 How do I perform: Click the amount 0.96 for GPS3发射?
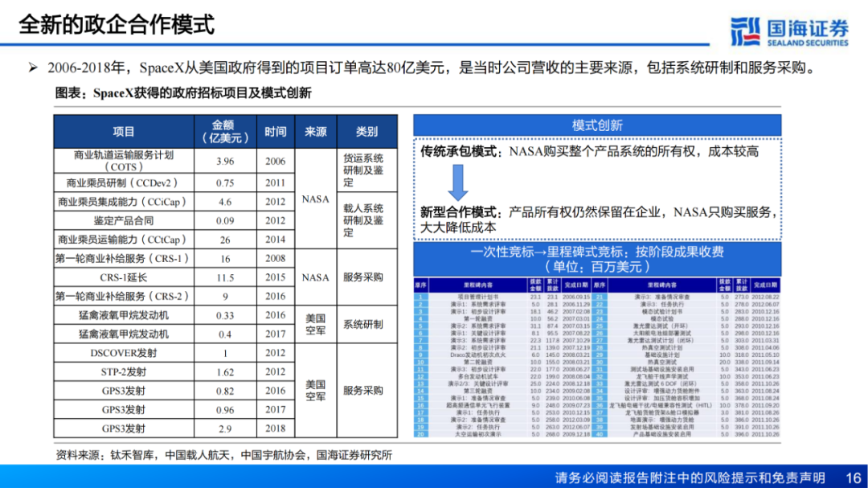click(x=225, y=410)
